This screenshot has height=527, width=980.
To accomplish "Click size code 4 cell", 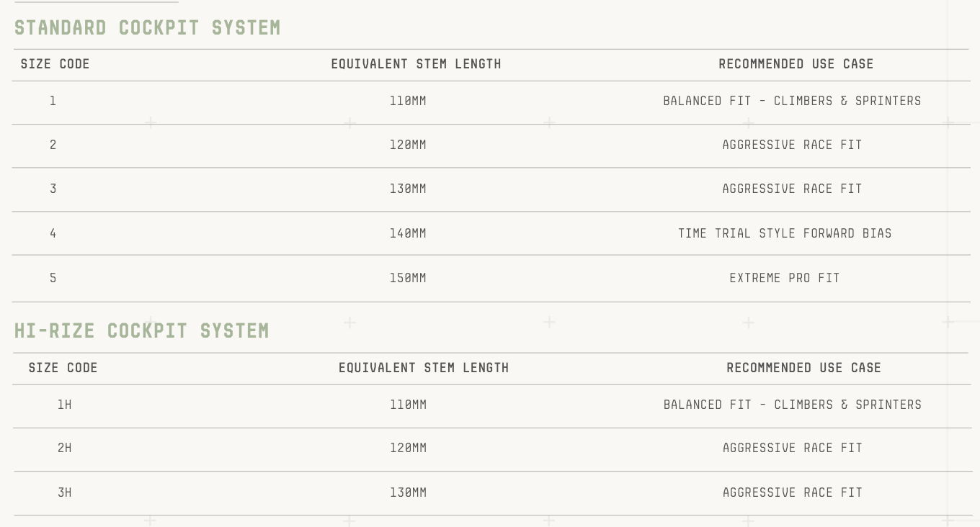I will click(53, 233).
